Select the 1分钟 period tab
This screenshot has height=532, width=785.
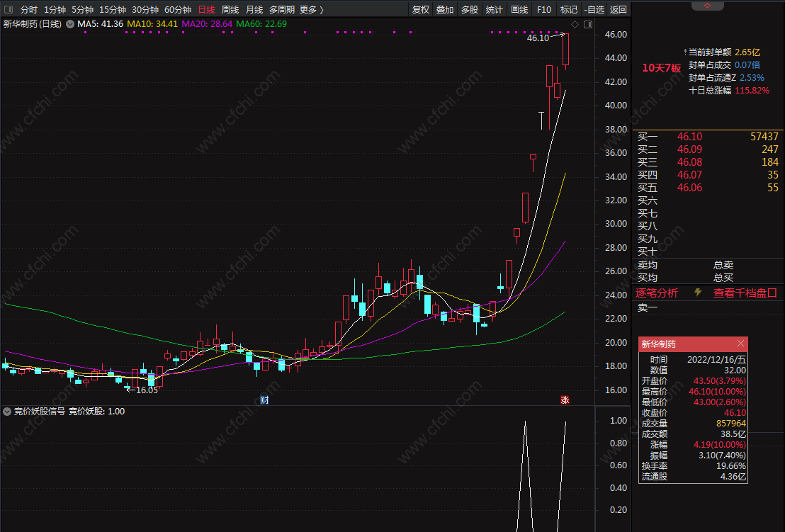point(55,9)
